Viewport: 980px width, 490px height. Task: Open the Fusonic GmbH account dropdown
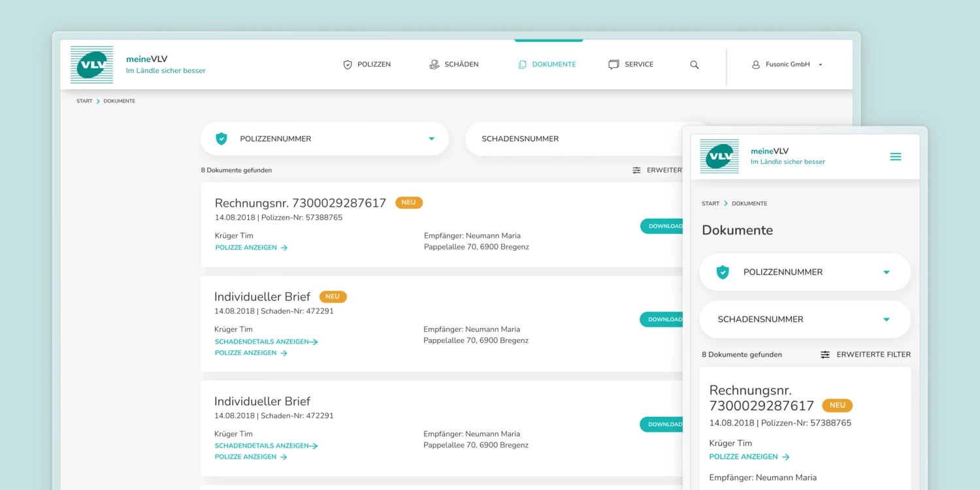821,65
